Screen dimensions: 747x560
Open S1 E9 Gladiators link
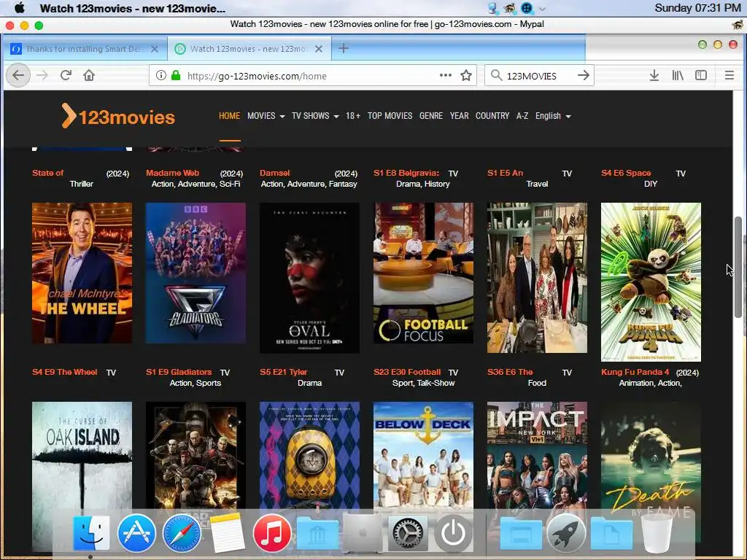click(179, 372)
